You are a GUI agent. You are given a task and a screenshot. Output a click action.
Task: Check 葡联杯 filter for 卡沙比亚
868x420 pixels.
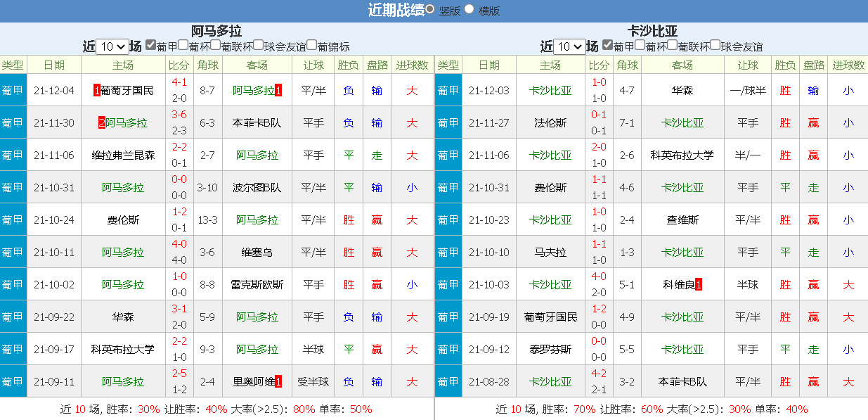672,45
